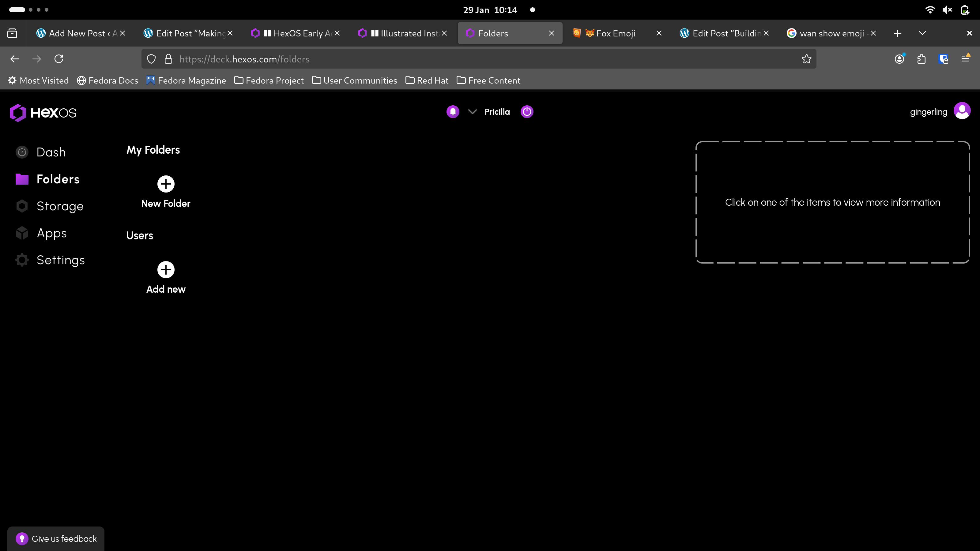Click the muted volume icon
The width and height of the screenshot is (980, 551).
947,10
